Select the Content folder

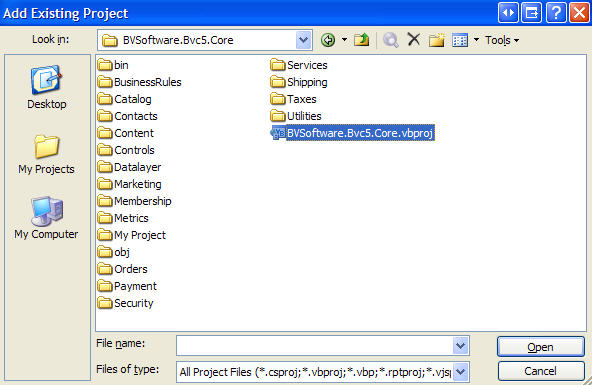[126, 133]
